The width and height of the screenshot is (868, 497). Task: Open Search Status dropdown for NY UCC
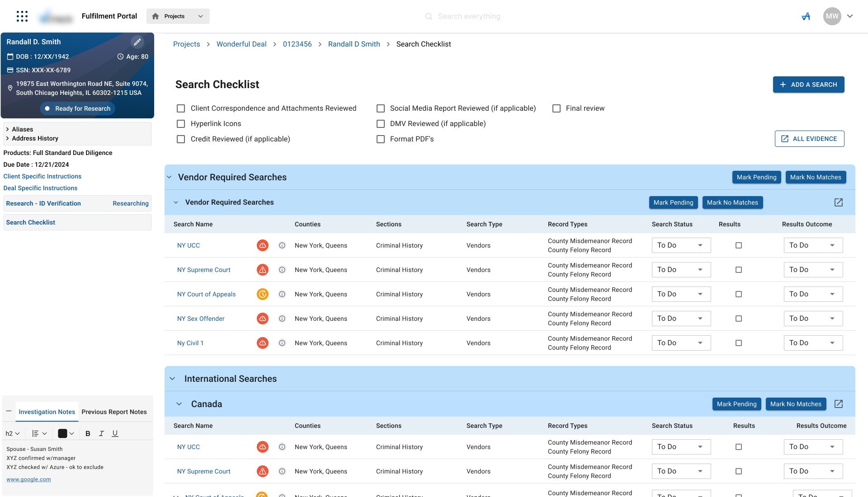[681, 245]
